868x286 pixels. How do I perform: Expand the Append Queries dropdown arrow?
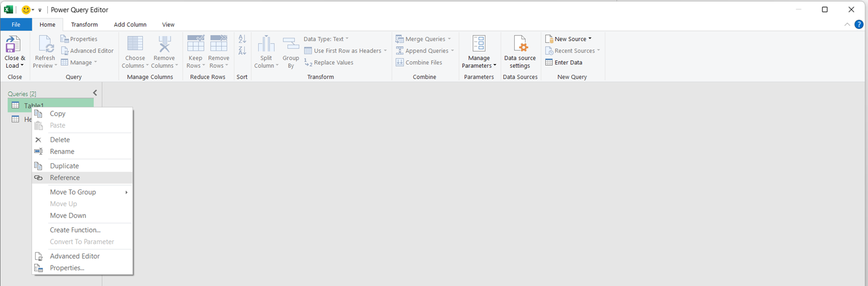click(x=452, y=50)
